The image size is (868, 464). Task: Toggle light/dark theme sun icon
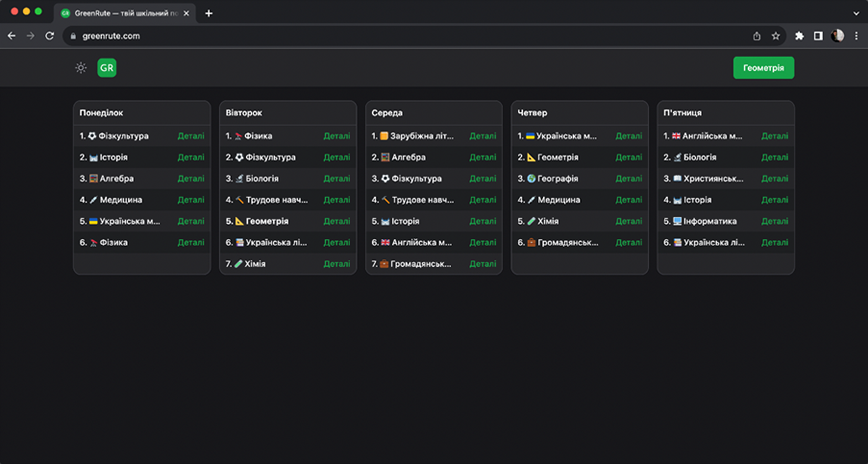coord(80,68)
